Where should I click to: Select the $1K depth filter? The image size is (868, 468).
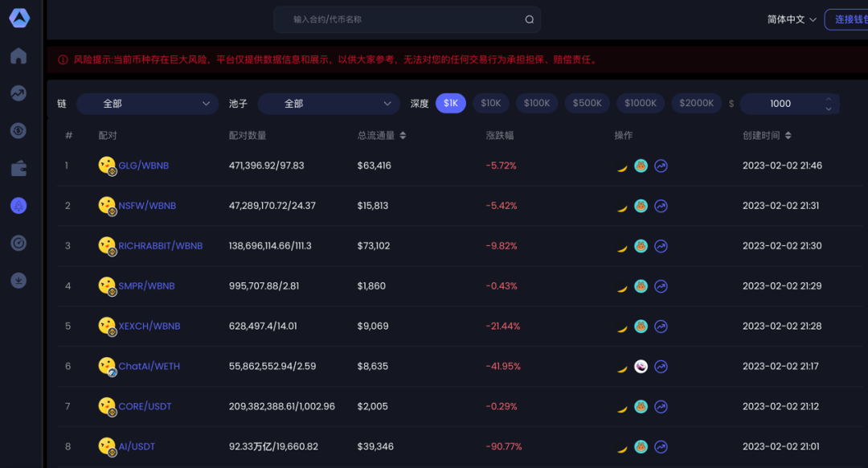tap(451, 103)
